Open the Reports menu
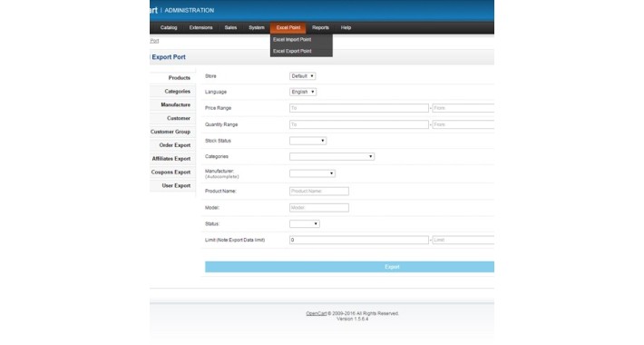The width and height of the screenshot is (644, 345). tap(320, 27)
